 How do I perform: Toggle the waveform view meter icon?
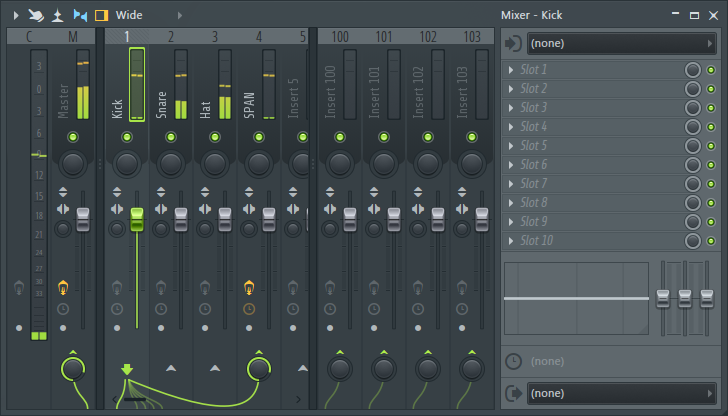click(58, 15)
